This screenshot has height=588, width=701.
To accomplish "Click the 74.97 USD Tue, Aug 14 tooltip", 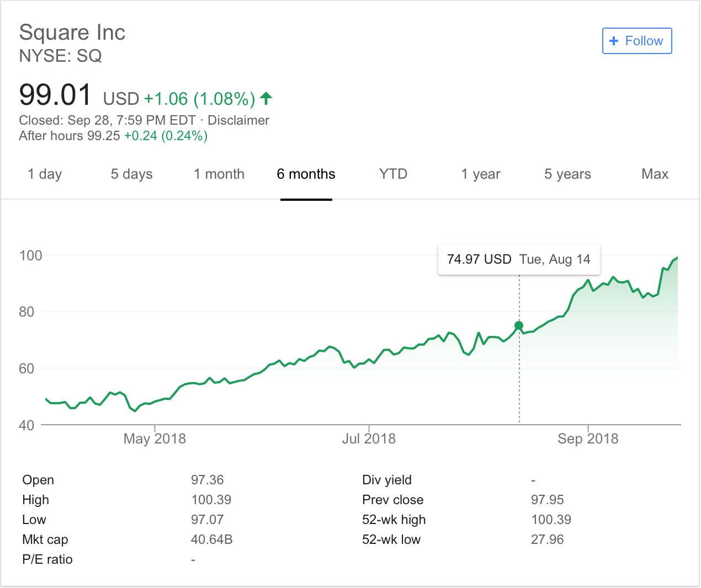I will 519,259.
